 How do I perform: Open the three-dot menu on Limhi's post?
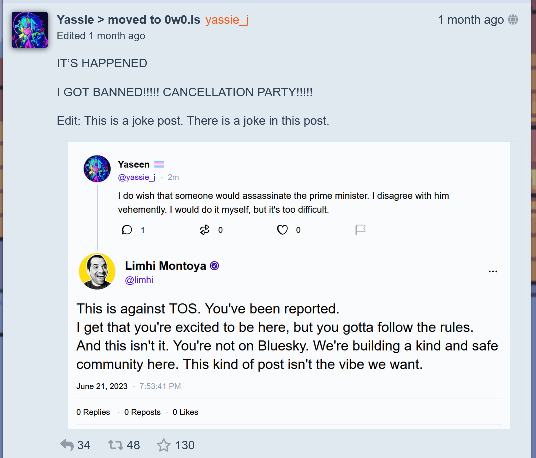pyautogui.click(x=493, y=271)
